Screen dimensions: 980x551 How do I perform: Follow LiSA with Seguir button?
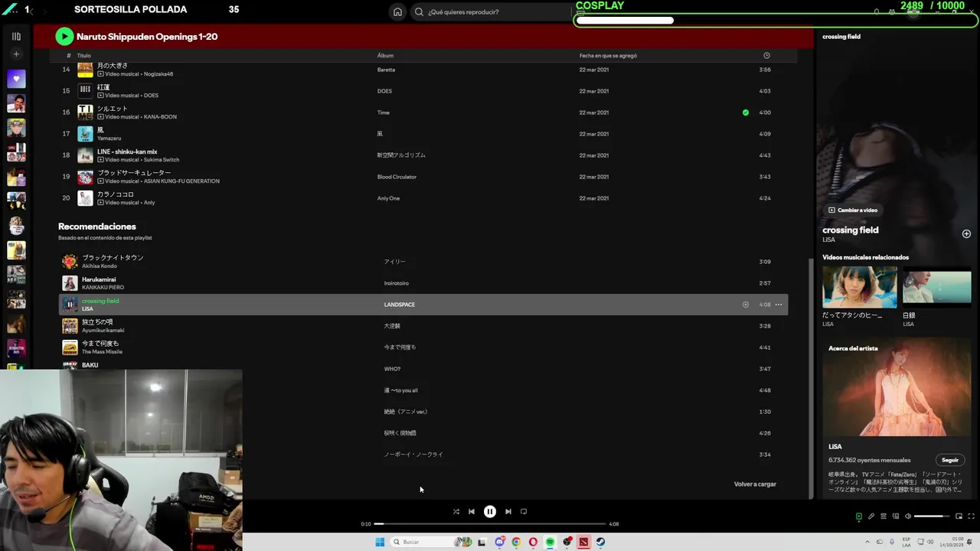tap(950, 460)
